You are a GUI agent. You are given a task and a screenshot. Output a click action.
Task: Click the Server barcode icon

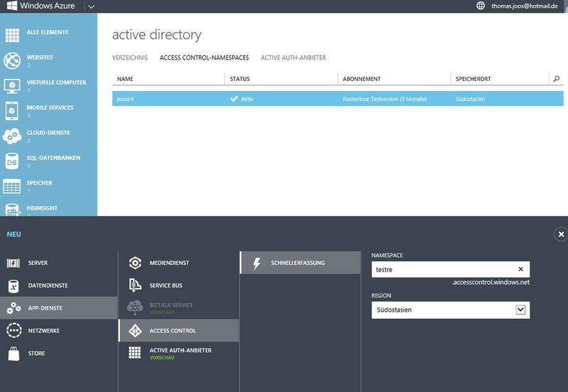click(x=13, y=263)
